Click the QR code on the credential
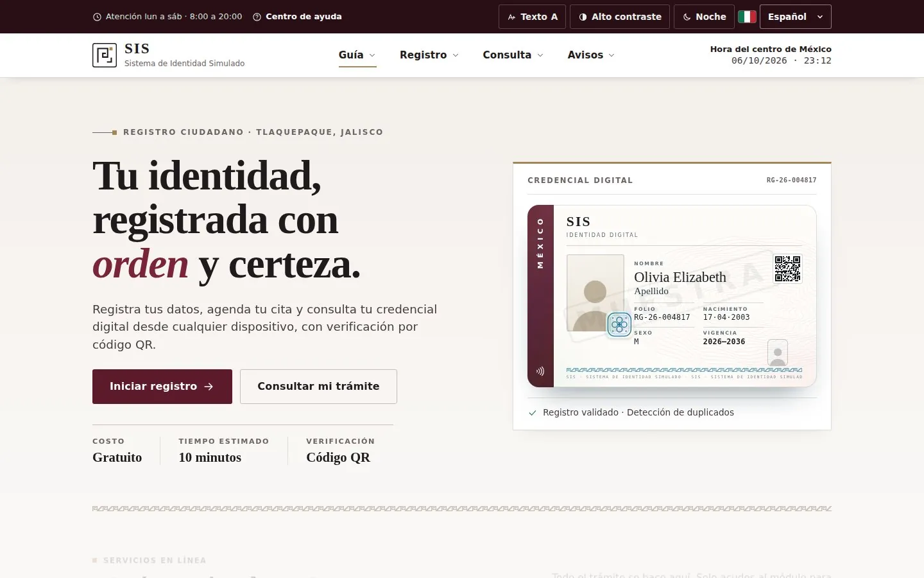 (787, 268)
